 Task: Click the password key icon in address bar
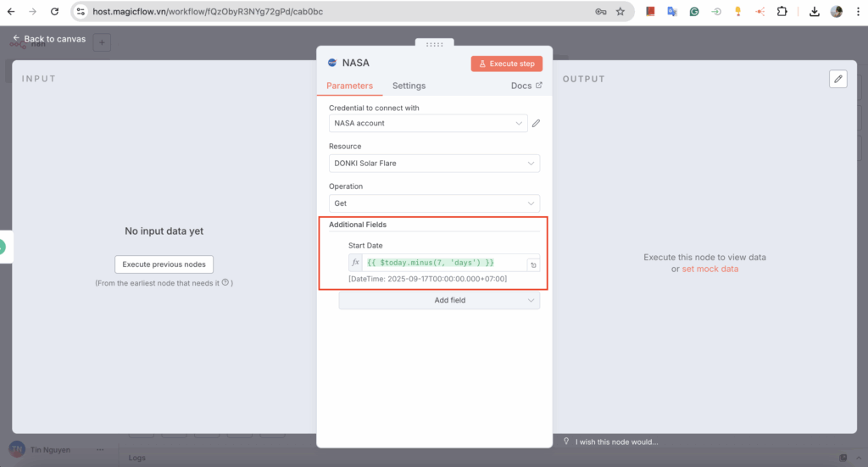click(x=600, y=12)
